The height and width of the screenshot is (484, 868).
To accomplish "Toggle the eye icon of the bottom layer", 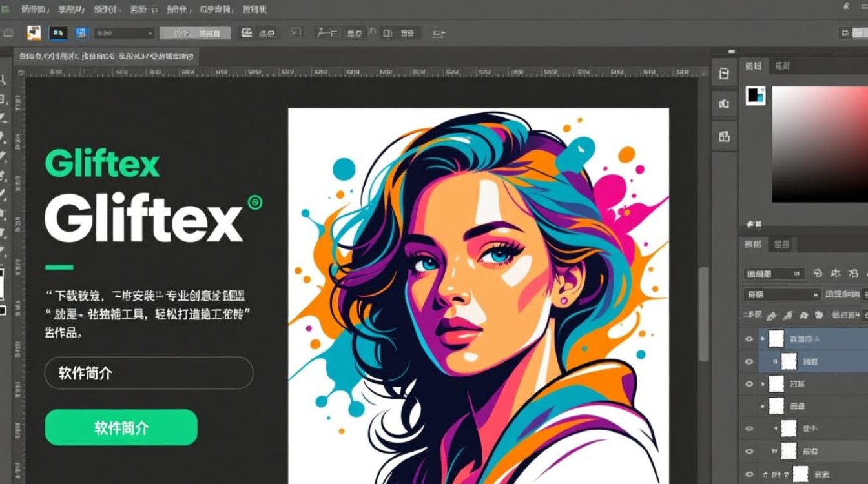I will [x=749, y=473].
